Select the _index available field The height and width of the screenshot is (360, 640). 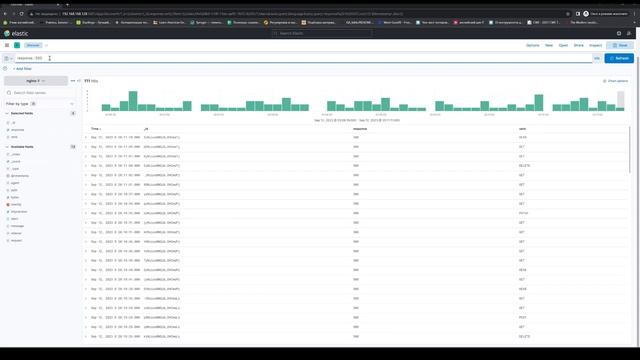click(x=15, y=154)
